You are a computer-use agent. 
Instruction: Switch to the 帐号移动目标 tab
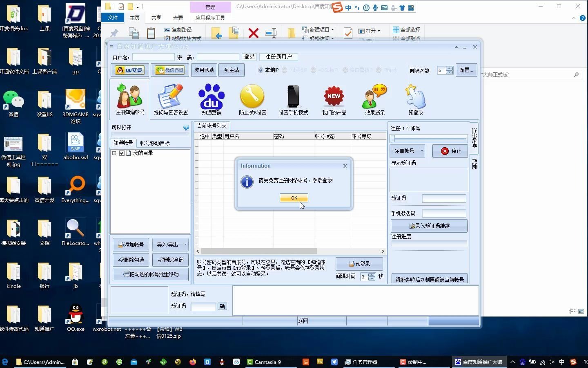tap(155, 143)
